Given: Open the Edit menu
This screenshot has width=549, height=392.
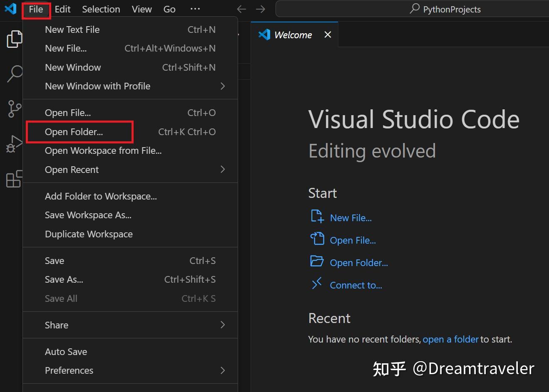Looking at the screenshot, I should click(x=62, y=9).
